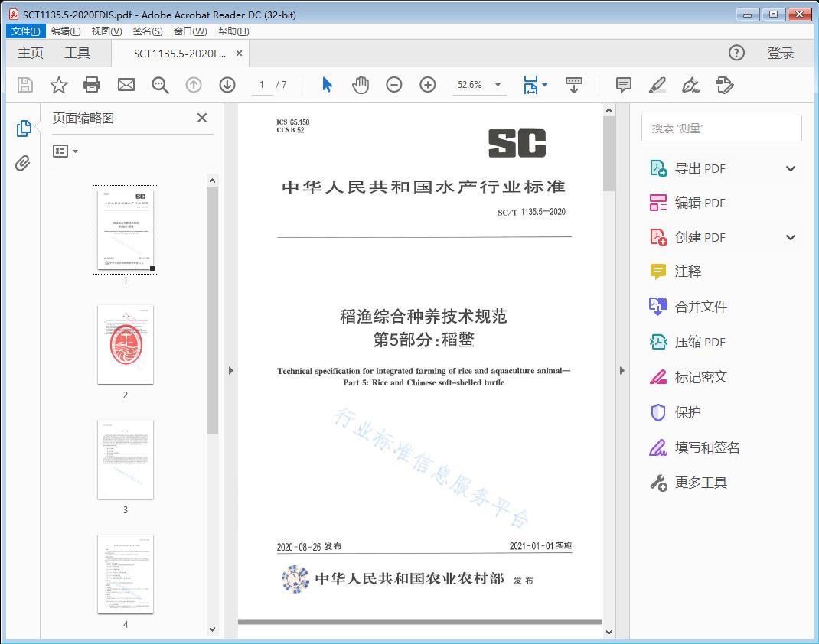Add the document to favorites via star icon
The width and height of the screenshot is (819, 644).
click(x=58, y=85)
